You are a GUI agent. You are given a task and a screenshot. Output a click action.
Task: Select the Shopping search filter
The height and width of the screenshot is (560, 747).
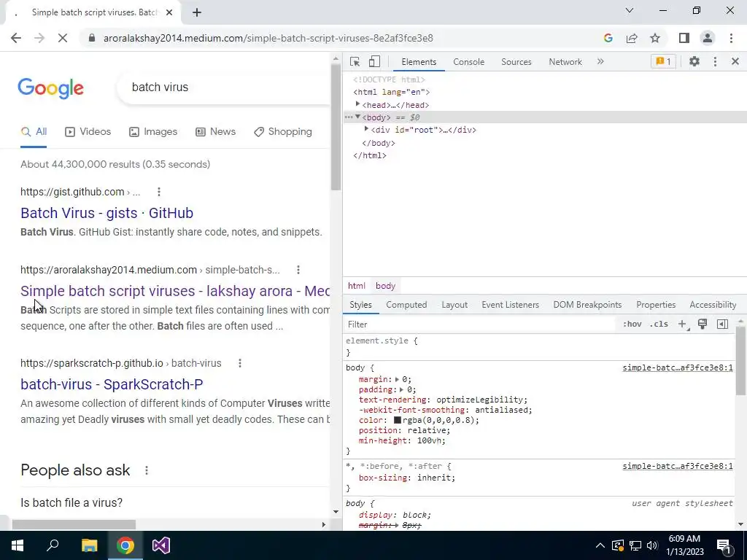[x=283, y=132]
